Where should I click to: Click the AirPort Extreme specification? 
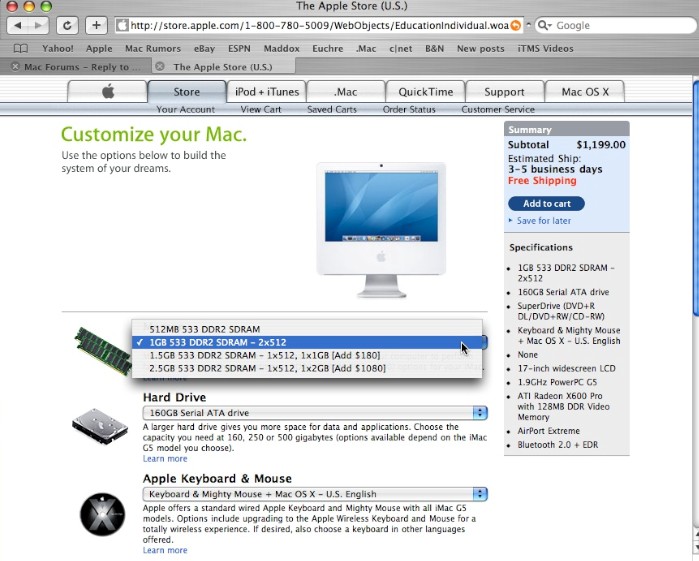coord(548,431)
